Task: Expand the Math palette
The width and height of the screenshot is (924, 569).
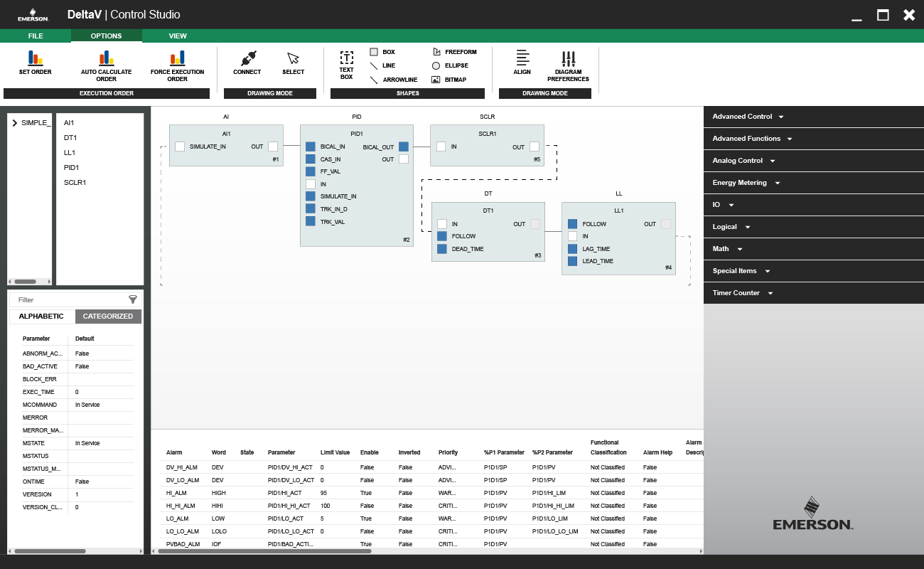Action: pos(814,249)
